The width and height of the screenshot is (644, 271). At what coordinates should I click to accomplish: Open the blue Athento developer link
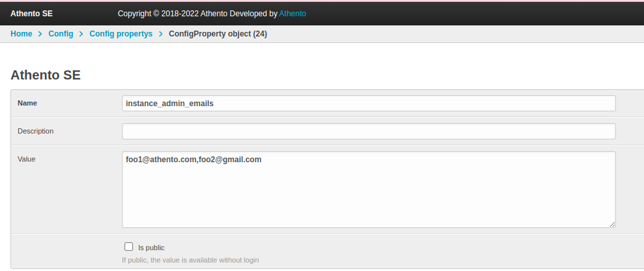(292, 13)
